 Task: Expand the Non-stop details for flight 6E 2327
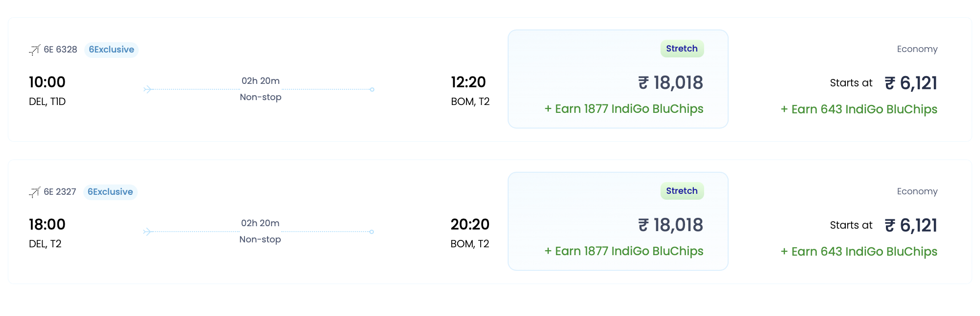point(260,239)
